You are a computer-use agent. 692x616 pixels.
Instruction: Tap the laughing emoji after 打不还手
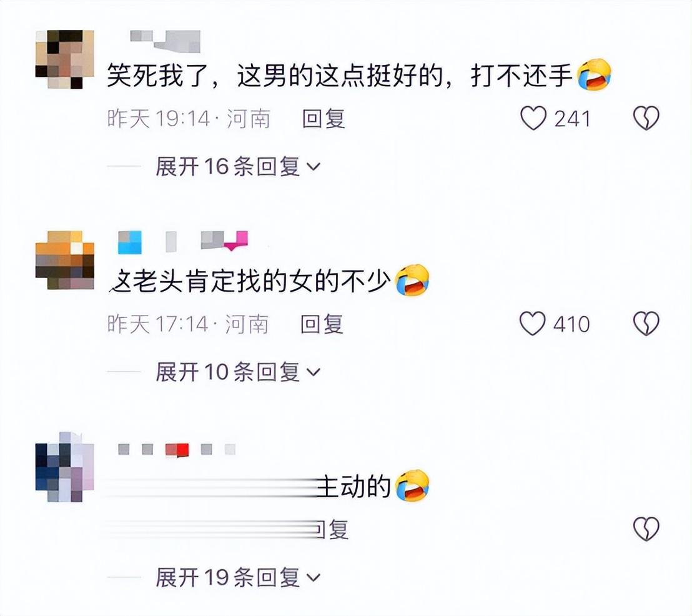click(595, 74)
